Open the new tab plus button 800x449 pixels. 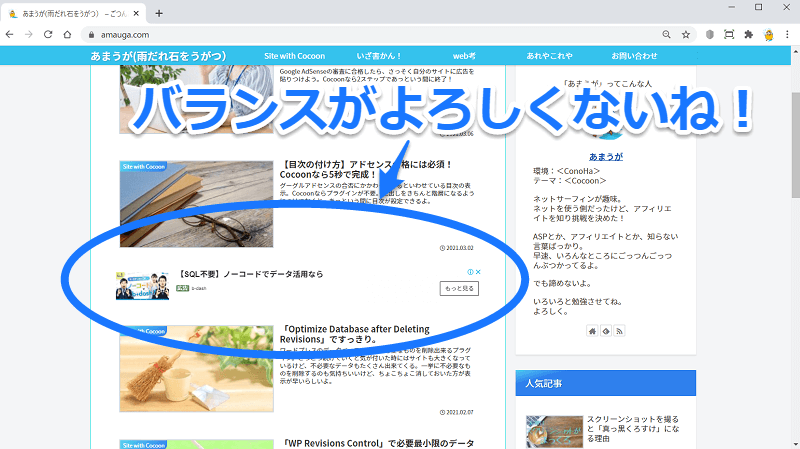pyautogui.click(x=159, y=13)
